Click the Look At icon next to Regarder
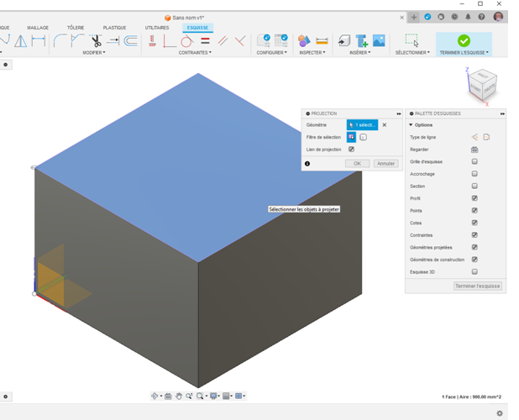 pos(474,150)
